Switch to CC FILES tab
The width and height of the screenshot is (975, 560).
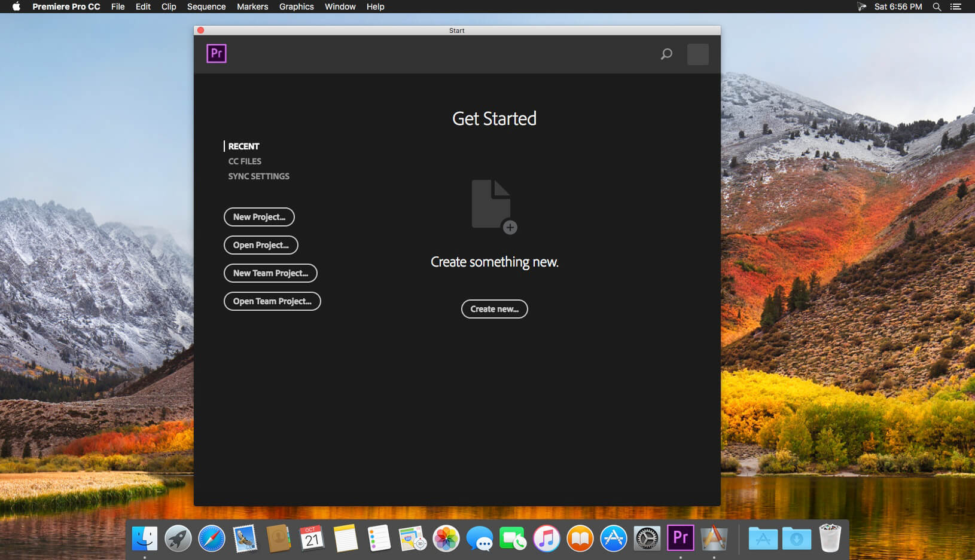click(245, 161)
